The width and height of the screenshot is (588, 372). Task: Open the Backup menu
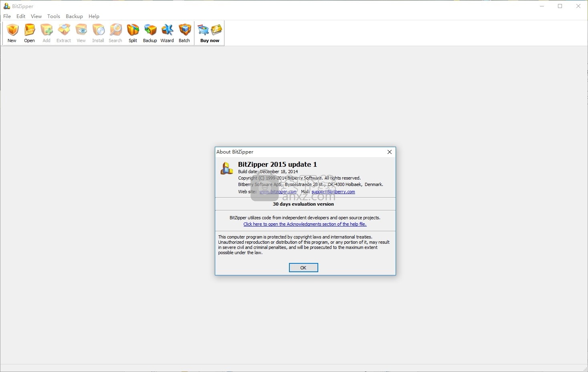point(74,16)
